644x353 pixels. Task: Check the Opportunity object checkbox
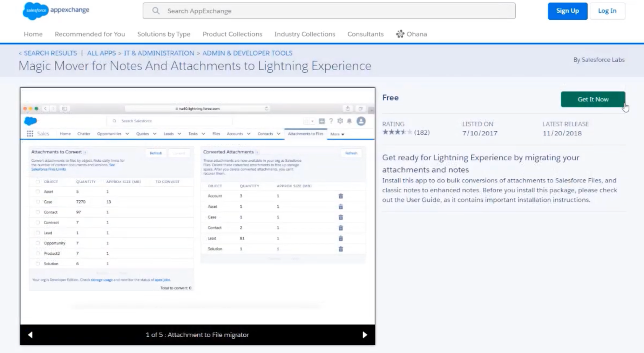pyautogui.click(x=38, y=243)
